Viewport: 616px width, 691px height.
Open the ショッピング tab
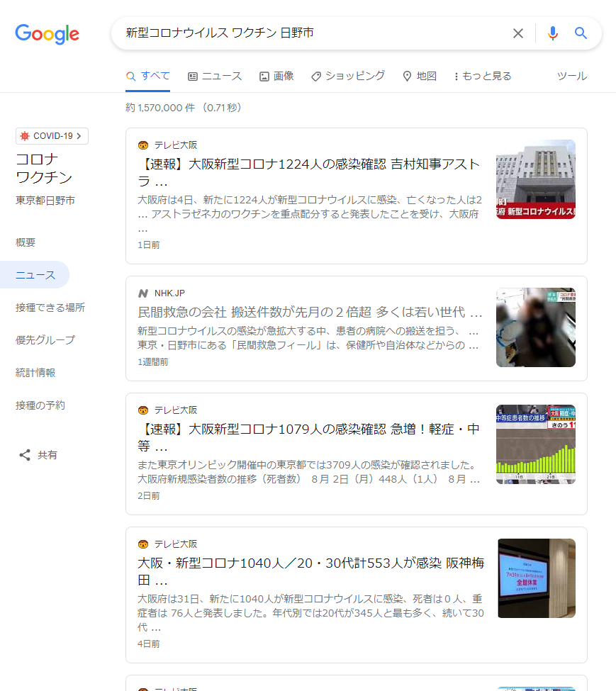pos(347,77)
